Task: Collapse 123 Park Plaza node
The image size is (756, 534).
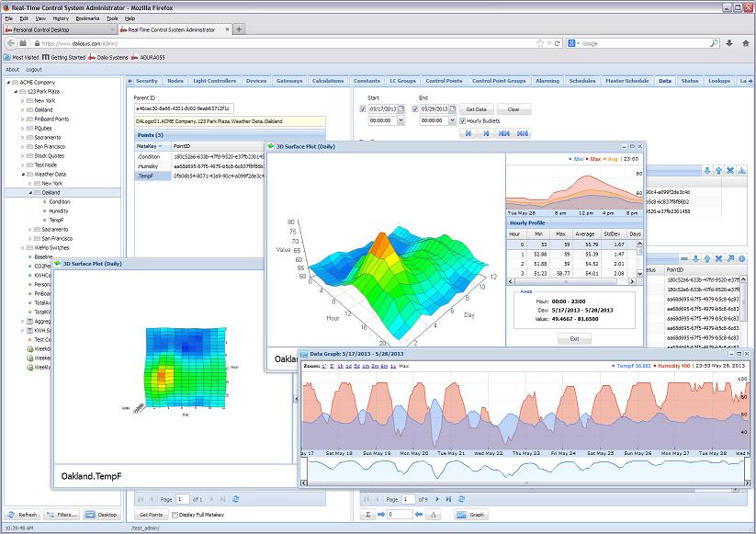Action: pyautogui.click(x=16, y=92)
